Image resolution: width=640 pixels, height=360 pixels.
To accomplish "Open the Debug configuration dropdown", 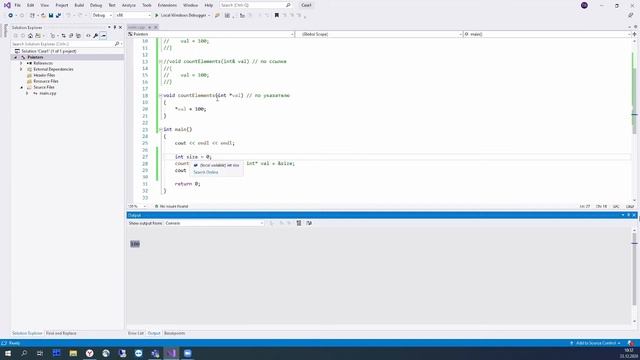I will point(102,16).
